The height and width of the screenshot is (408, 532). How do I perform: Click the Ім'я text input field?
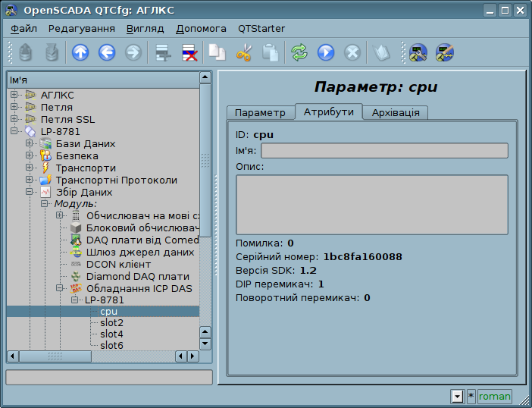point(384,150)
